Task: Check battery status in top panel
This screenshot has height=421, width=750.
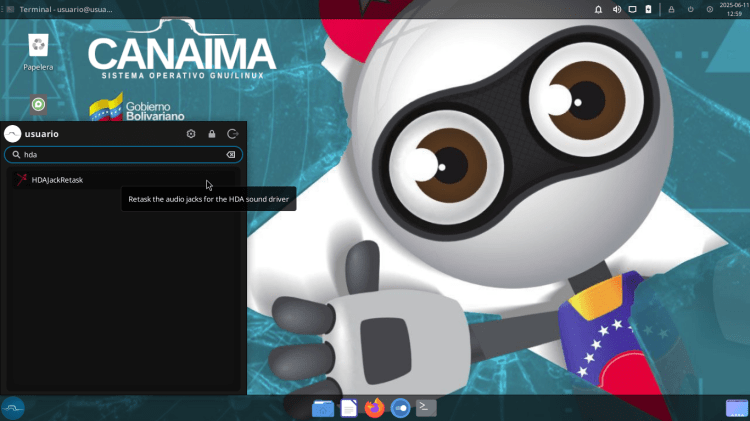Action: click(648, 9)
